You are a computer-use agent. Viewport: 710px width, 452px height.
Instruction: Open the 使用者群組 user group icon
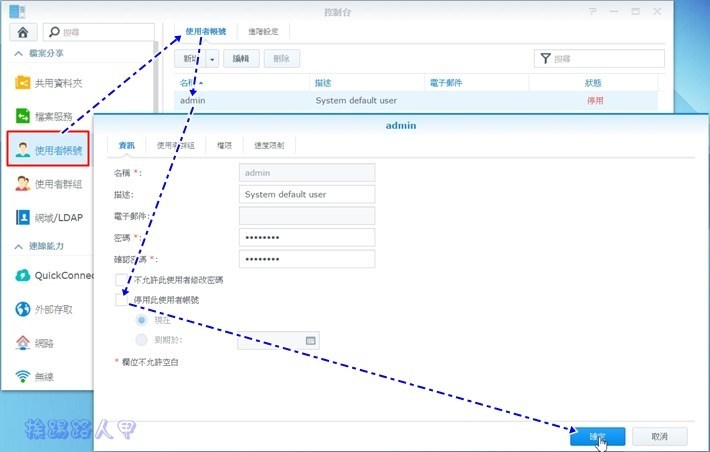click(x=23, y=183)
